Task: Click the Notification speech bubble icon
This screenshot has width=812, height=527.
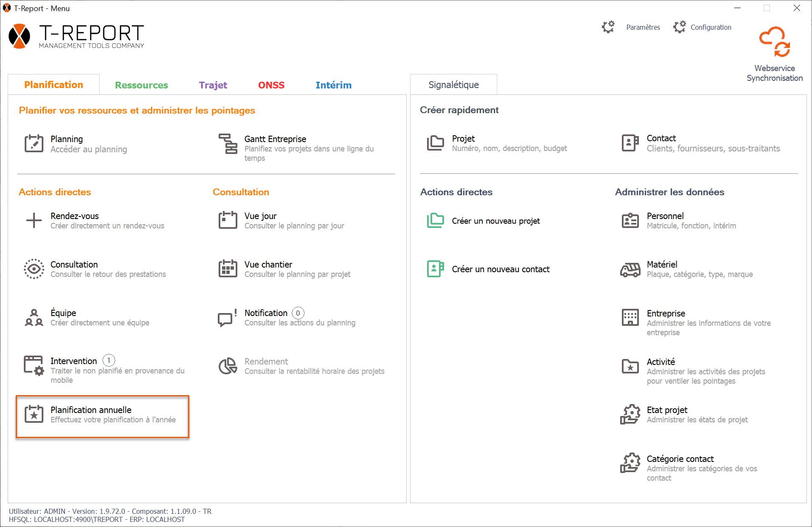Action: [227, 318]
